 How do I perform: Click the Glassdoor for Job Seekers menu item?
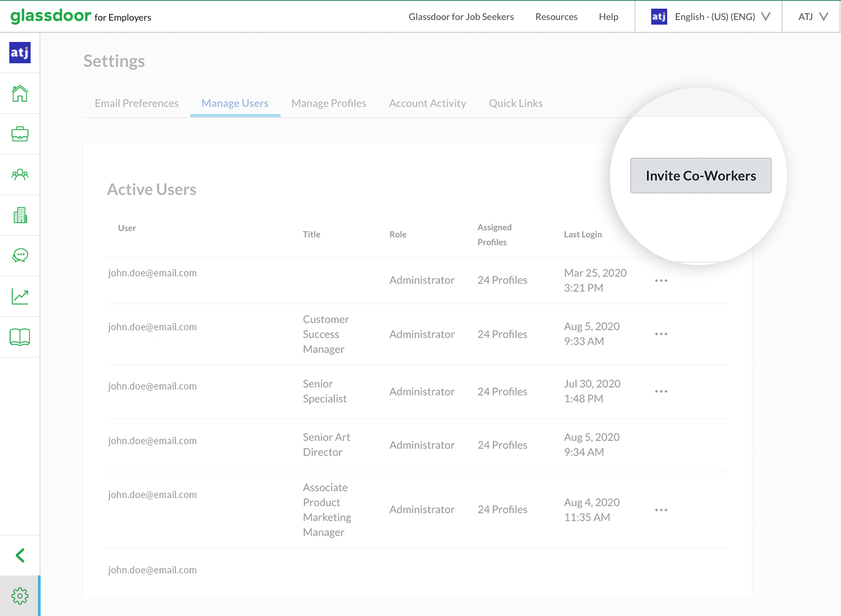461,17
